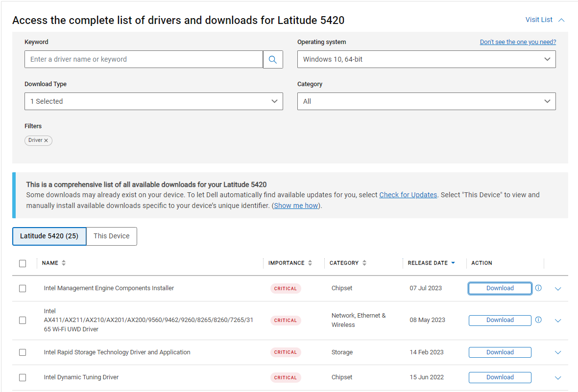Click Network, Ethernet & Wireless category cell
This screenshot has width=578, height=392.
[x=359, y=320]
